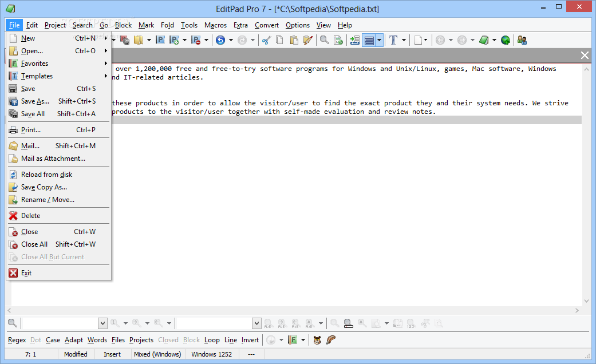Screen dimensions: 596x364
Task: Choose Reload from disk menu entry
Action: [58, 175]
